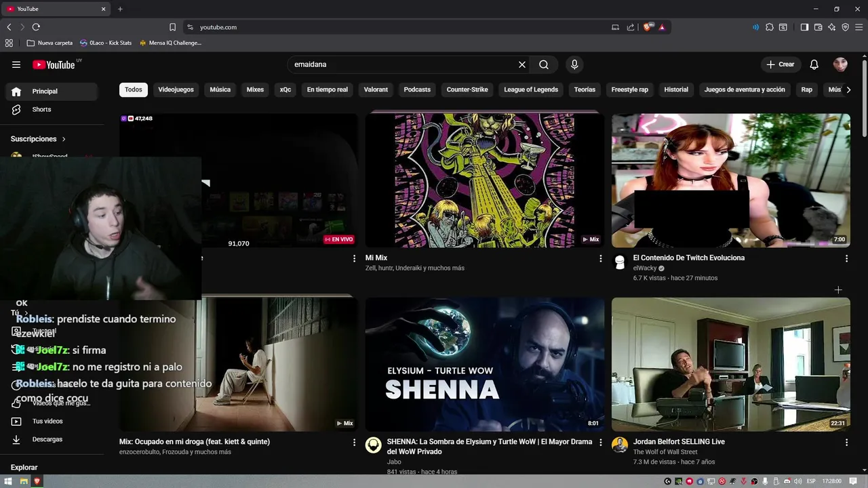
Task: Expand the Suscripciones section chevron
Action: (64, 139)
